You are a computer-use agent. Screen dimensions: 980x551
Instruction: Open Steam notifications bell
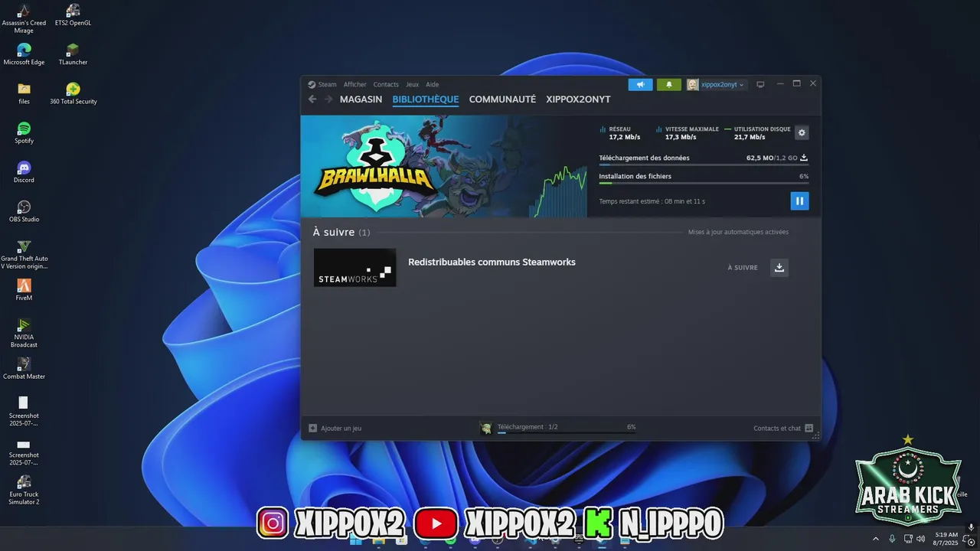click(669, 84)
